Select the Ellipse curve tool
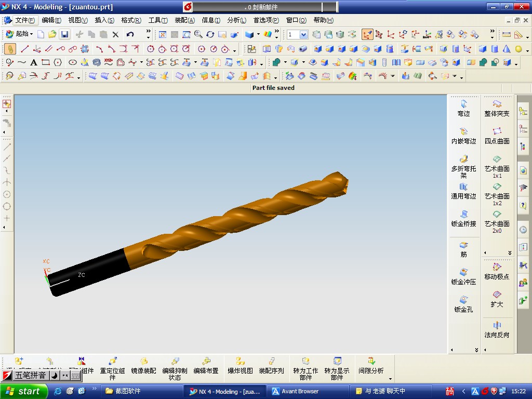Screen dimensions: 532x399 coord(72,62)
